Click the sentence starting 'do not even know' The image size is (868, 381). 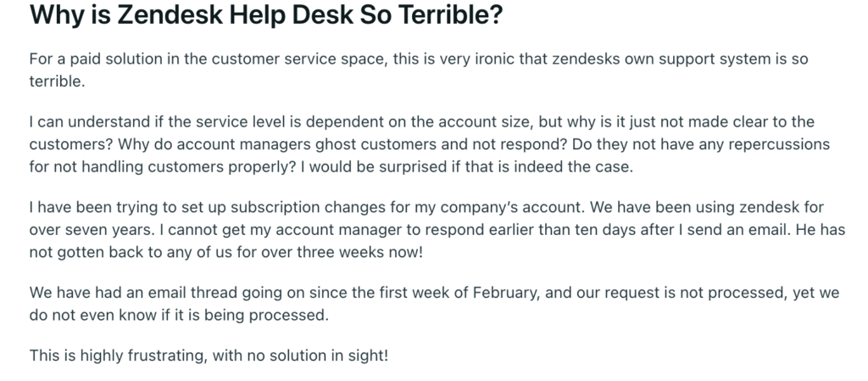point(179,316)
